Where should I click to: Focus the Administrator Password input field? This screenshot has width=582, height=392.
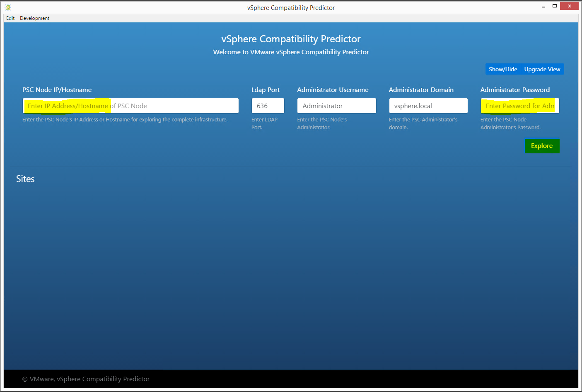[x=520, y=106]
